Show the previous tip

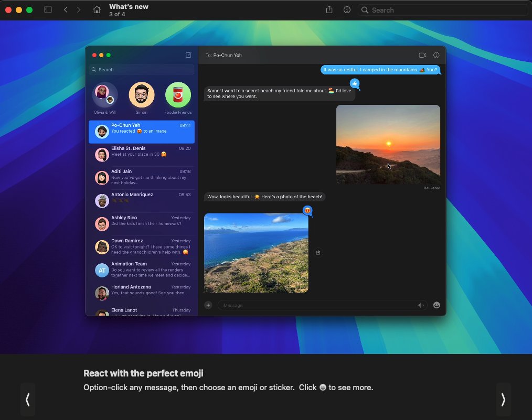point(27,400)
